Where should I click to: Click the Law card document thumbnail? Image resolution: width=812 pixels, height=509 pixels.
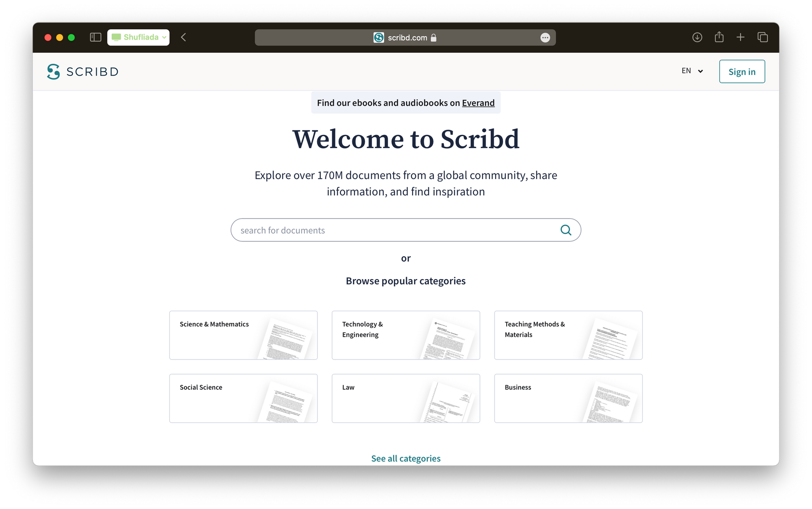[448, 403]
